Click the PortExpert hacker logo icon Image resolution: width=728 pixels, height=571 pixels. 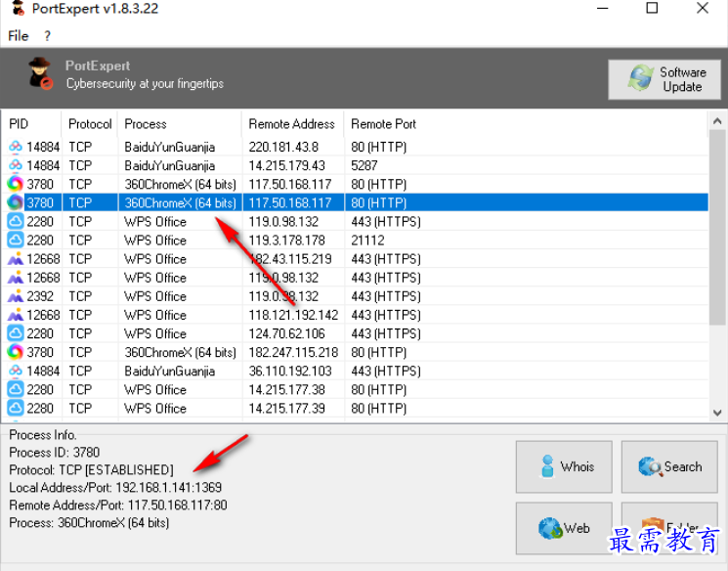tap(40, 74)
